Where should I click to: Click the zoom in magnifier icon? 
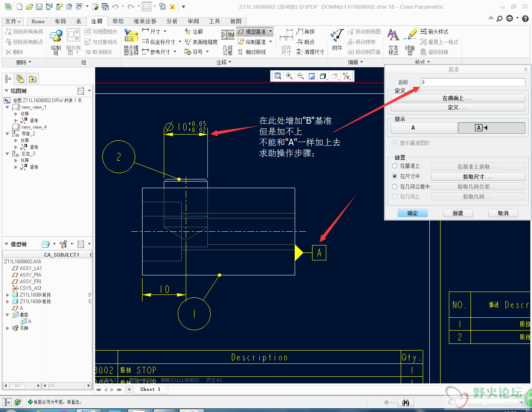click(289, 76)
